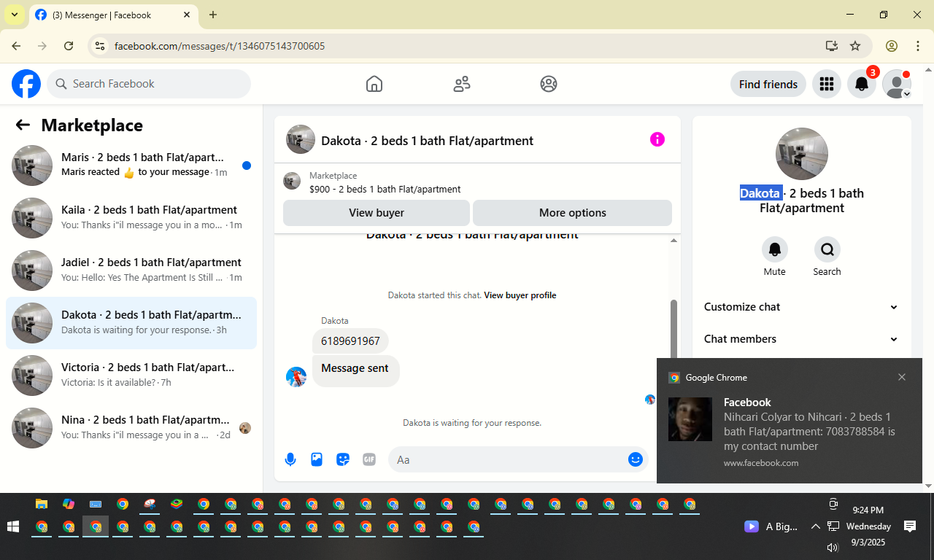Screen dimensions: 934x560
Task: Expand the Chat members section
Action: coord(801,339)
